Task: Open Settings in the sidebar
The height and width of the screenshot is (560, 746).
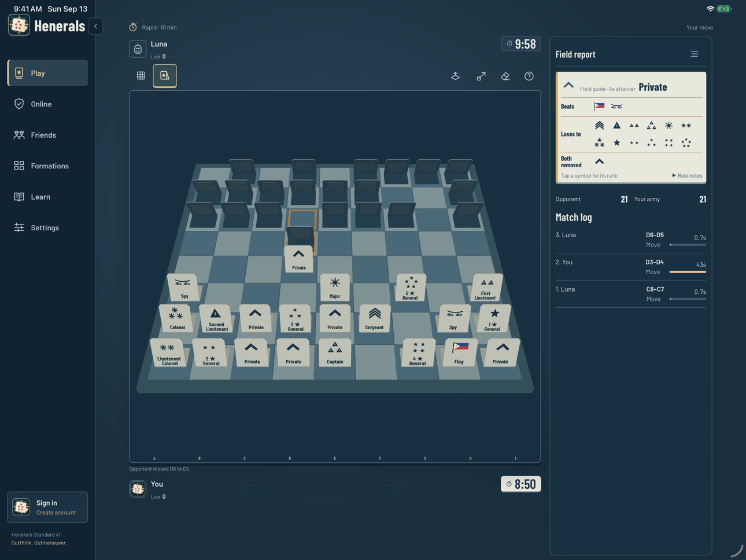Action: (47, 228)
